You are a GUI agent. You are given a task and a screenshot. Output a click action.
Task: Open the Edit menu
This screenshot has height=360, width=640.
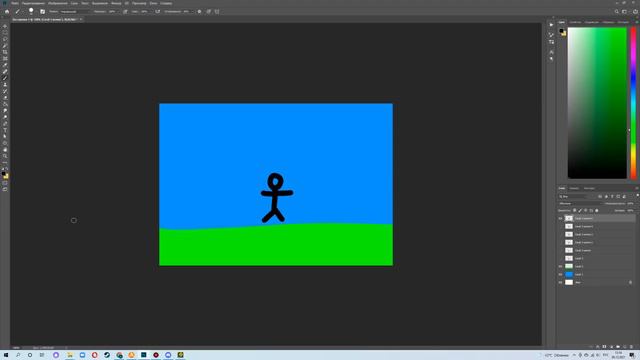[x=33, y=3]
